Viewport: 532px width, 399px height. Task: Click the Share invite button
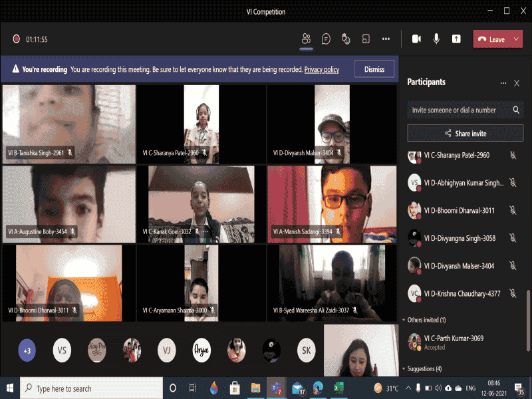pyautogui.click(x=465, y=134)
